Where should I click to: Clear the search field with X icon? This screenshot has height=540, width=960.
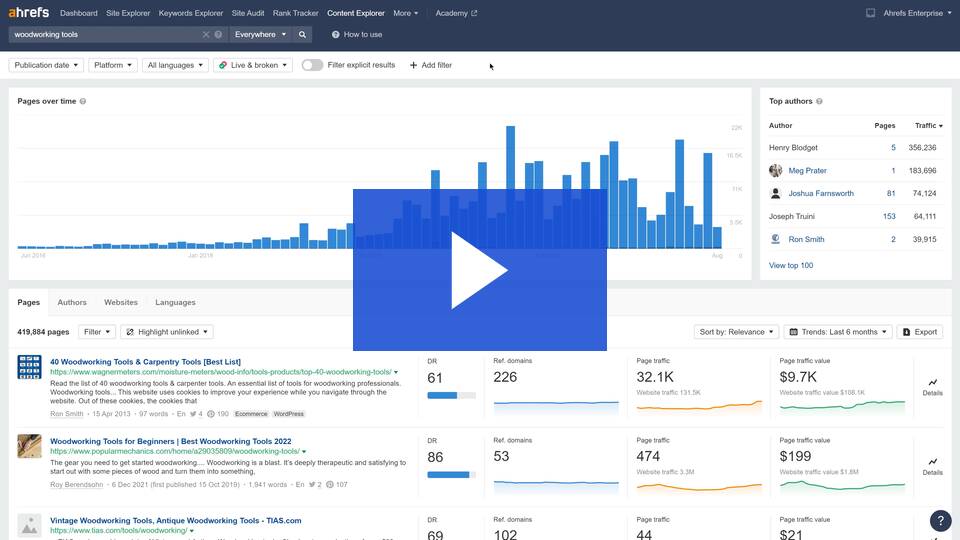pos(206,34)
